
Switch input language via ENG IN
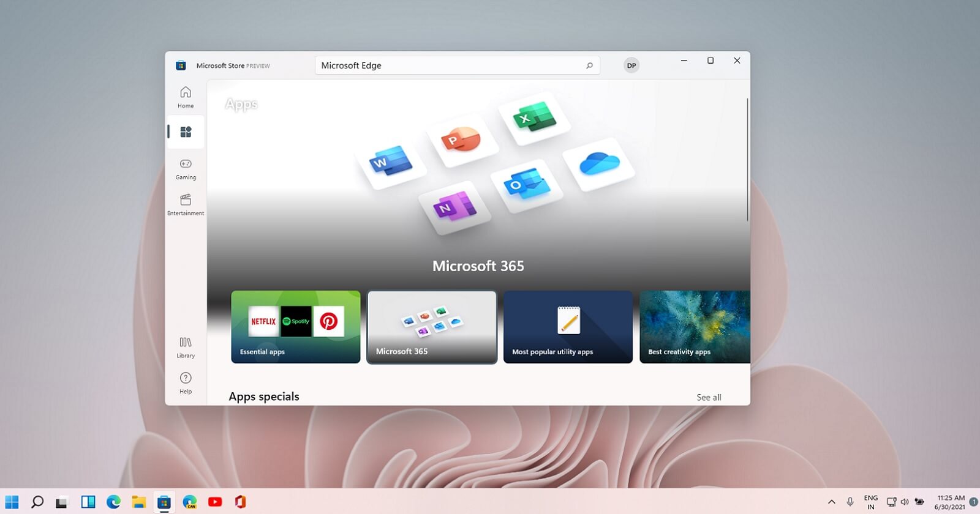pyautogui.click(x=870, y=502)
